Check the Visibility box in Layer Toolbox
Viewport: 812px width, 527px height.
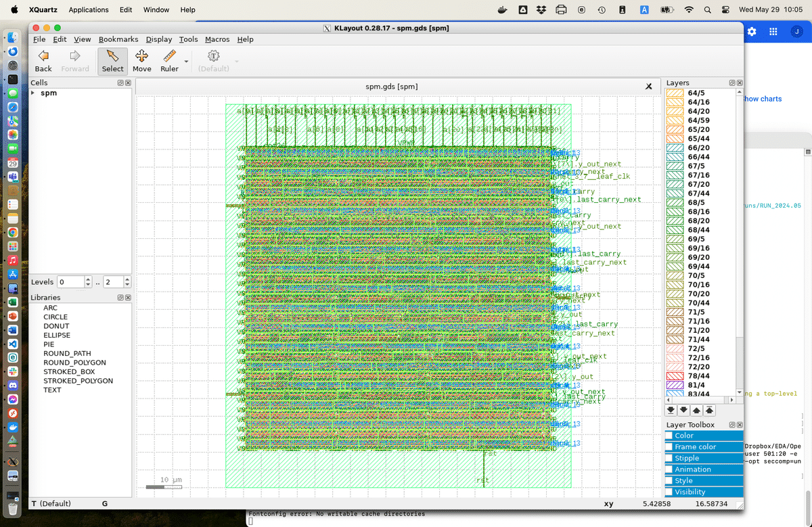coord(669,492)
